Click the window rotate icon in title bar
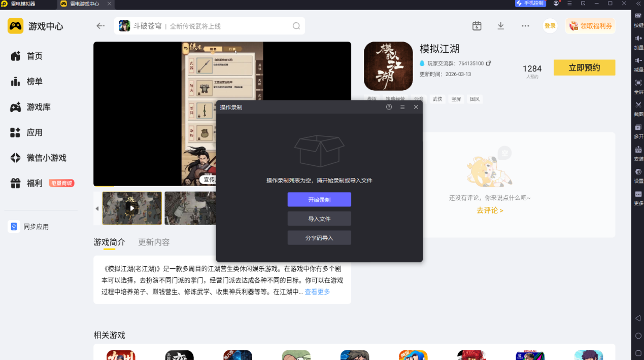644x360 pixels. (x=583, y=4)
